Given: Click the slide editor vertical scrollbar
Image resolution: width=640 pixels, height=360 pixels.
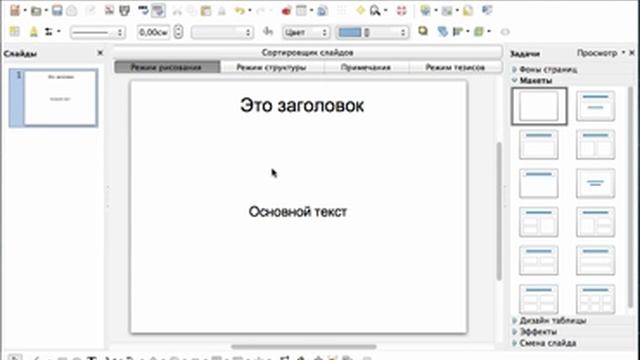Looking at the screenshot, I should pyautogui.click(x=499, y=211).
